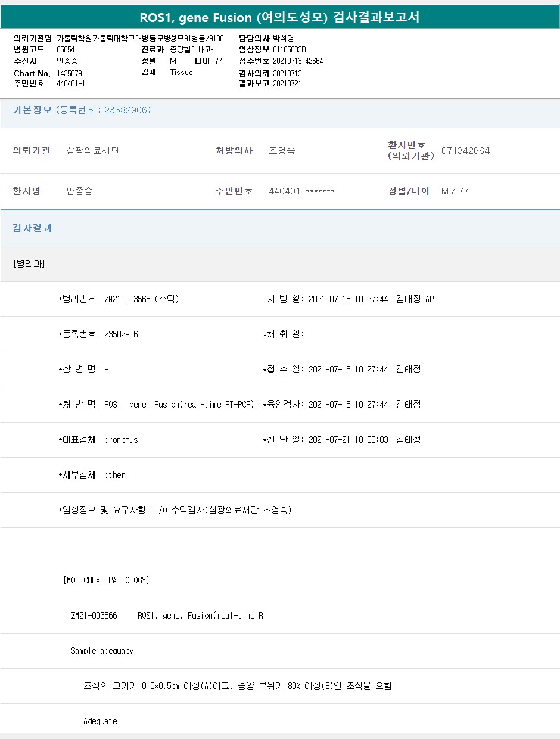This screenshot has height=739, width=560.
Task: Select the 처방의사 name 조영숙
Action: 282,151
